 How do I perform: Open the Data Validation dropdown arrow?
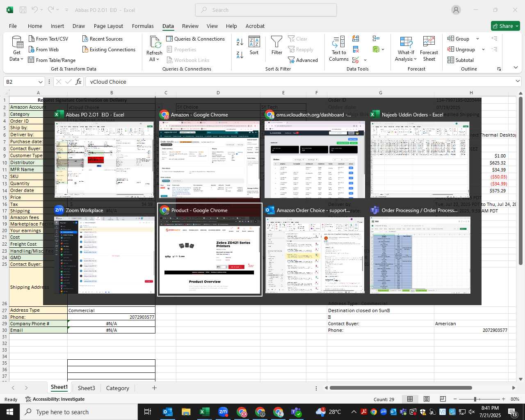(x=365, y=60)
